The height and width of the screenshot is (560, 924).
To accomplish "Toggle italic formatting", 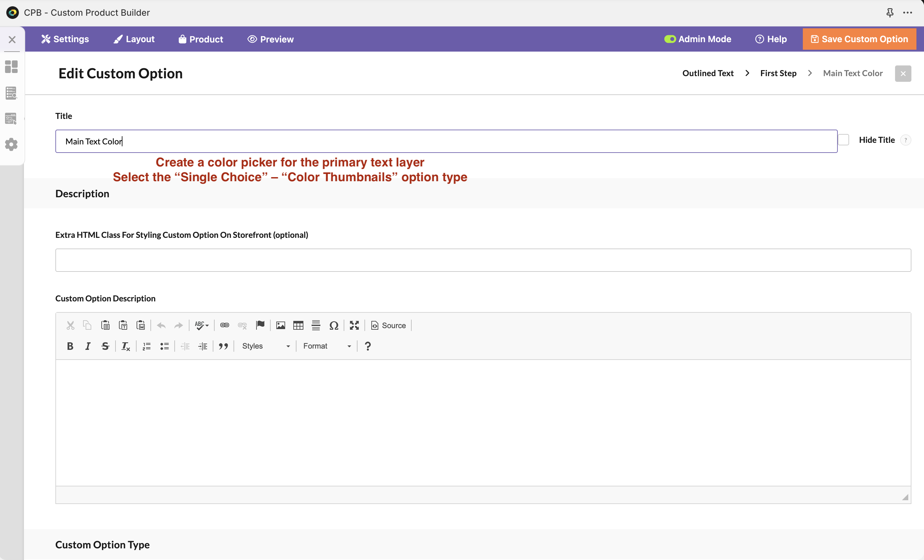I will pyautogui.click(x=88, y=346).
